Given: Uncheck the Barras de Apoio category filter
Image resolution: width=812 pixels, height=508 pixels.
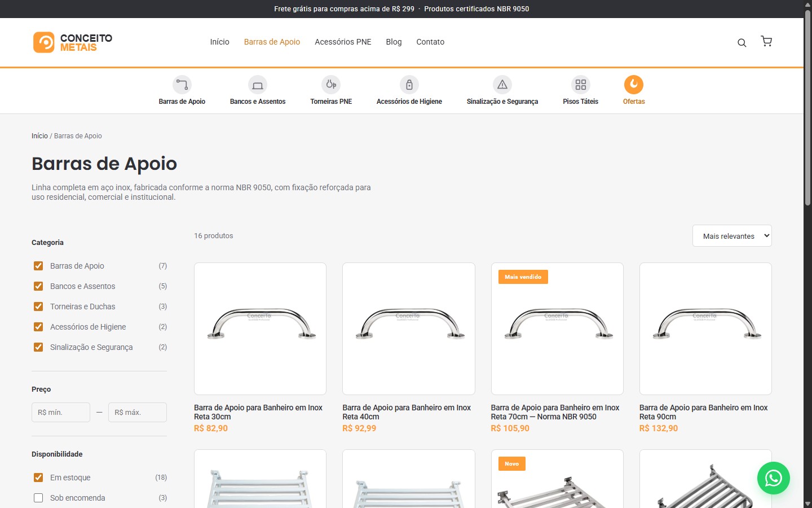Looking at the screenshot, I should click(x=38, y=266).
